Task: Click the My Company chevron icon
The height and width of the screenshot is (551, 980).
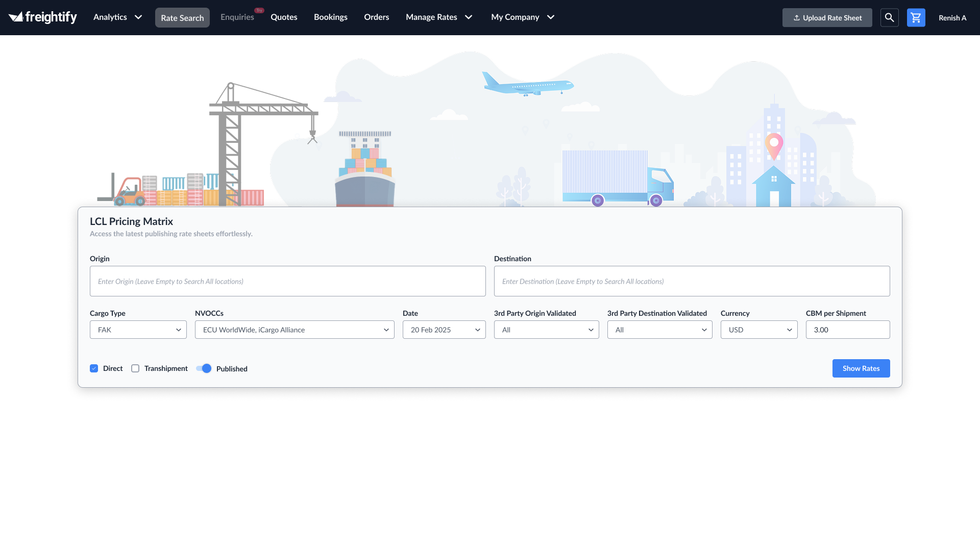Action: (551, 17)
